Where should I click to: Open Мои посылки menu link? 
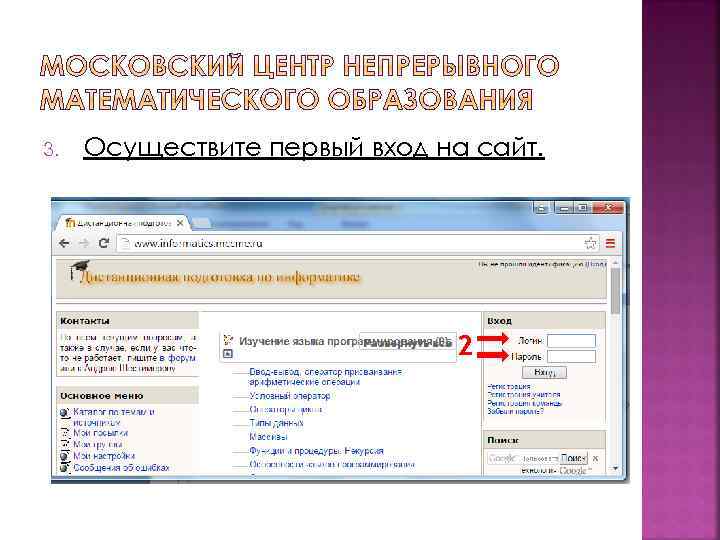click(101, 433)
